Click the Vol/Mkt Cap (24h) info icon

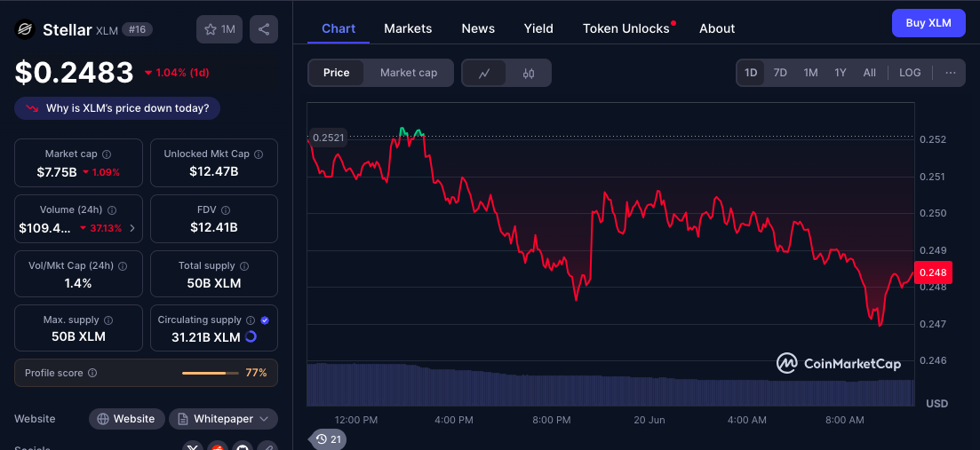(x=123, y=266)
